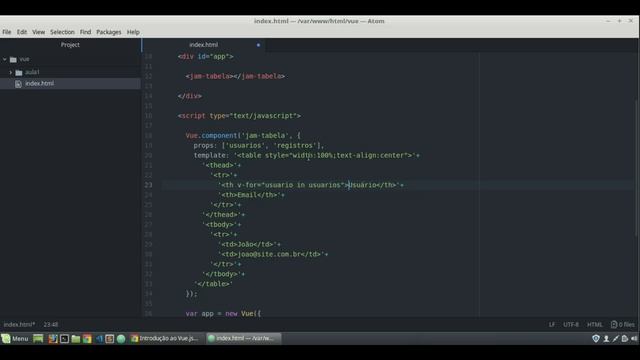Click the aula1 folder icon
Screen dimensions: 640x360
coord(19,73)
